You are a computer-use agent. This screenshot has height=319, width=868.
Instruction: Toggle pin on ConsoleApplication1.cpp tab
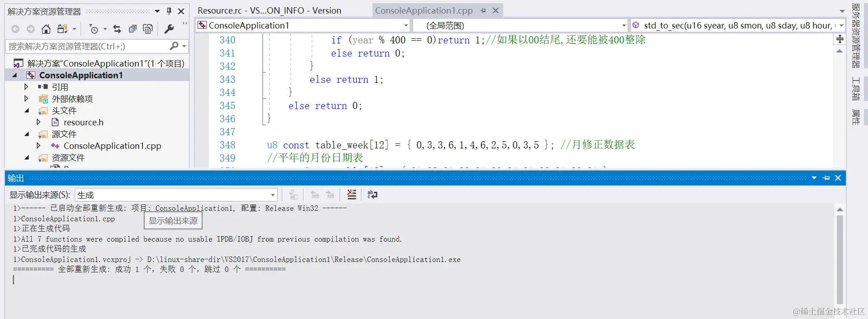[x=483, y=10]
